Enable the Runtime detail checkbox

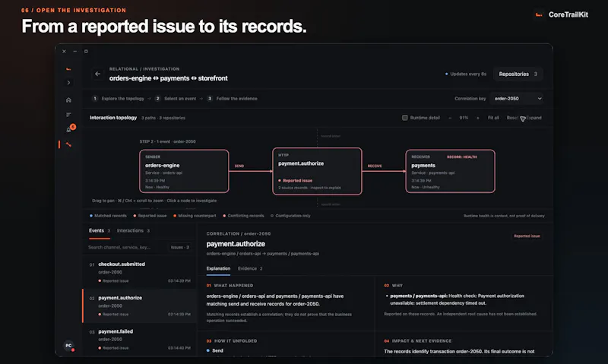405,118
